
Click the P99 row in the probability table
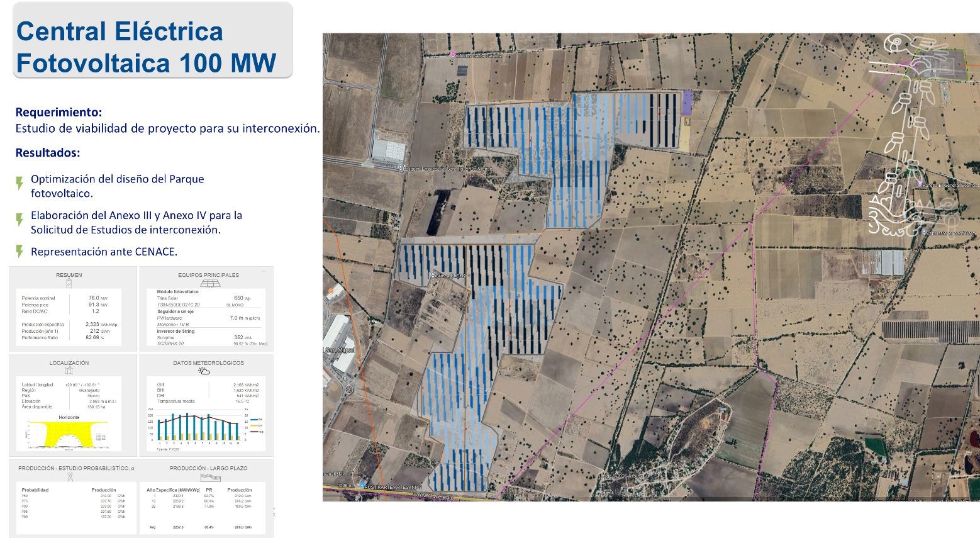point(73,517)
